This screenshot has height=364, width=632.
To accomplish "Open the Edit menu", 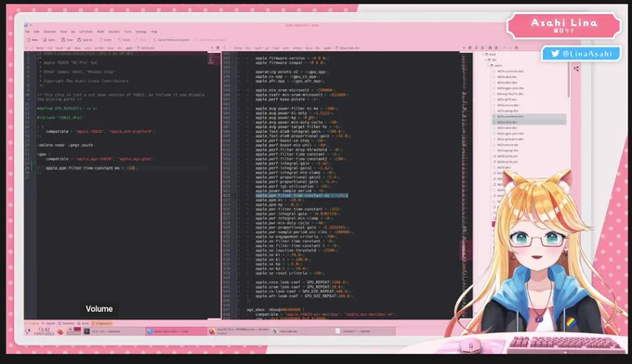I will point(36,32).
